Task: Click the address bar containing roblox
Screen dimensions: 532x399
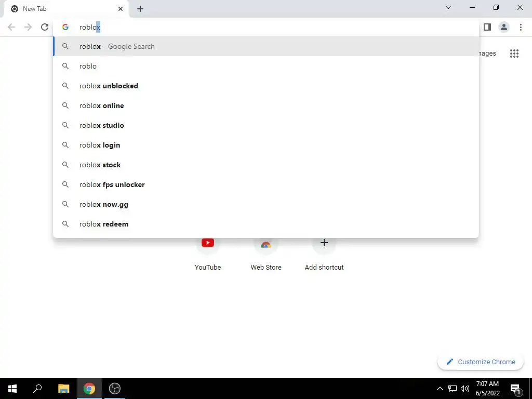Action: click(265, 27)
